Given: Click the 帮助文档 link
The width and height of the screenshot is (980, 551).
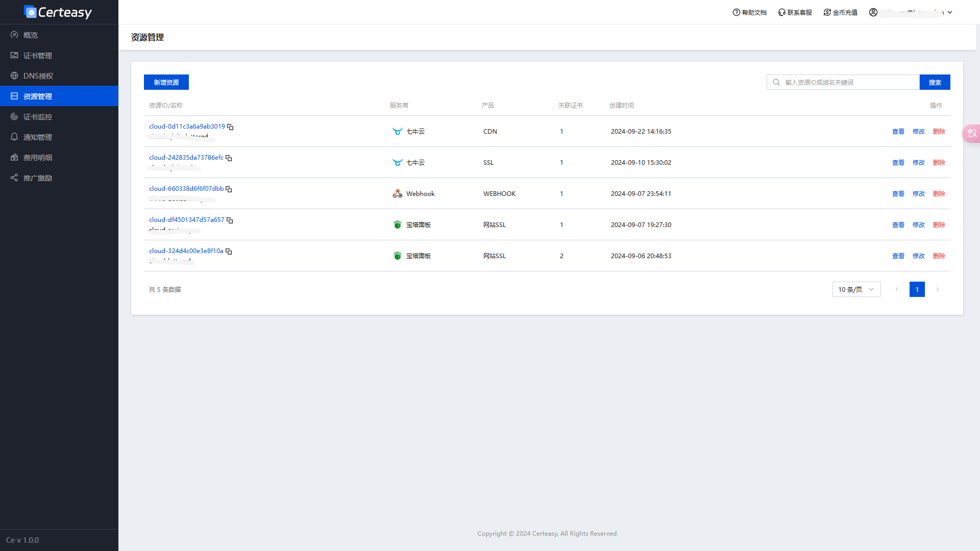Looking at the screenshot, I should [x=749, y=12].
